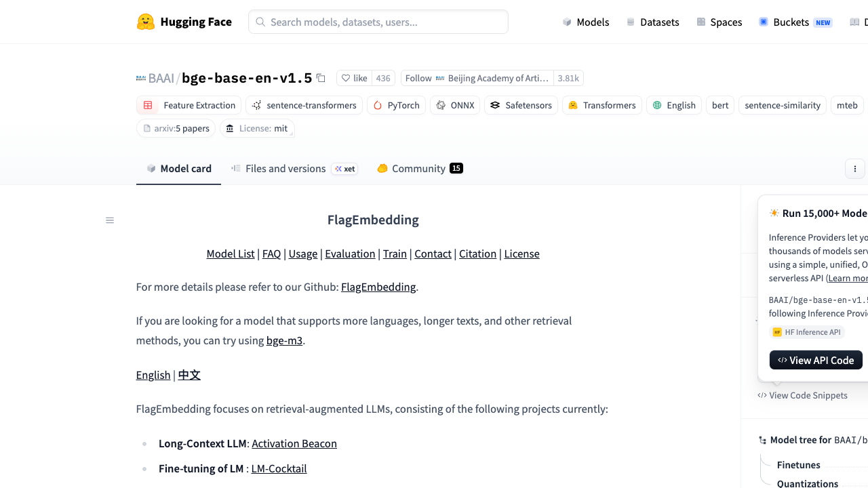Screen dimensions: 868x488
Task: Open the Model List link
Action: pos(231,253)
